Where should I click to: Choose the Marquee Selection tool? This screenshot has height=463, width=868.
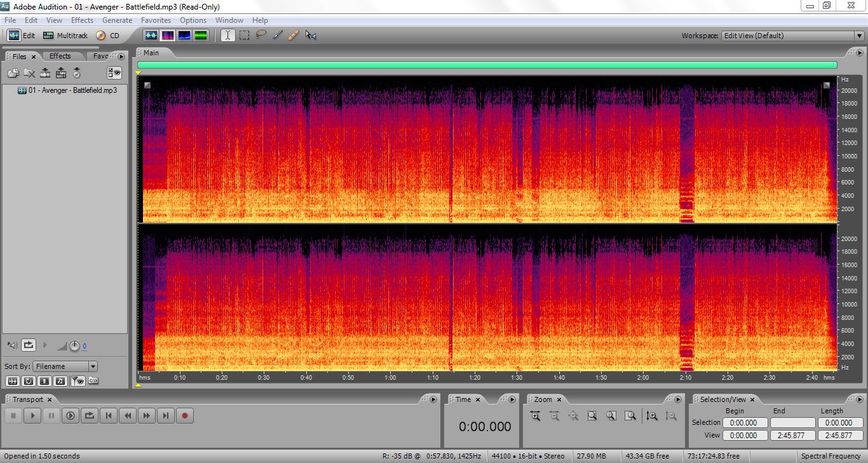coord(244,36)
